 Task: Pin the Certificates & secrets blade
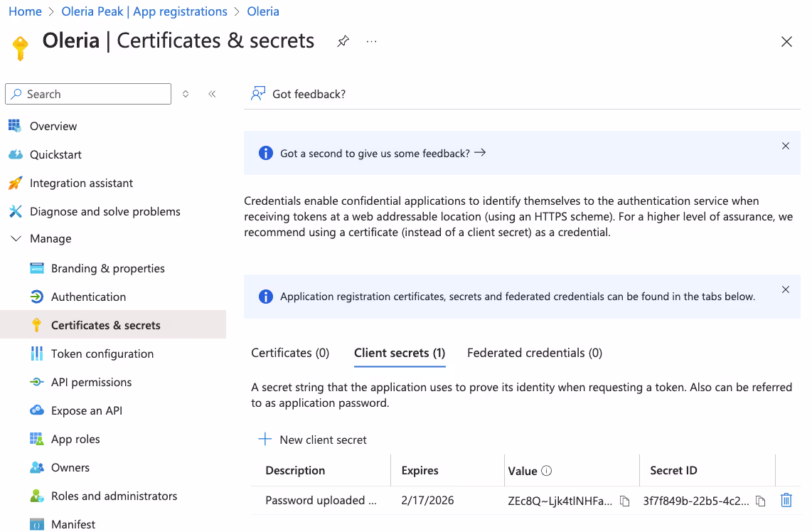pos(343,41)
